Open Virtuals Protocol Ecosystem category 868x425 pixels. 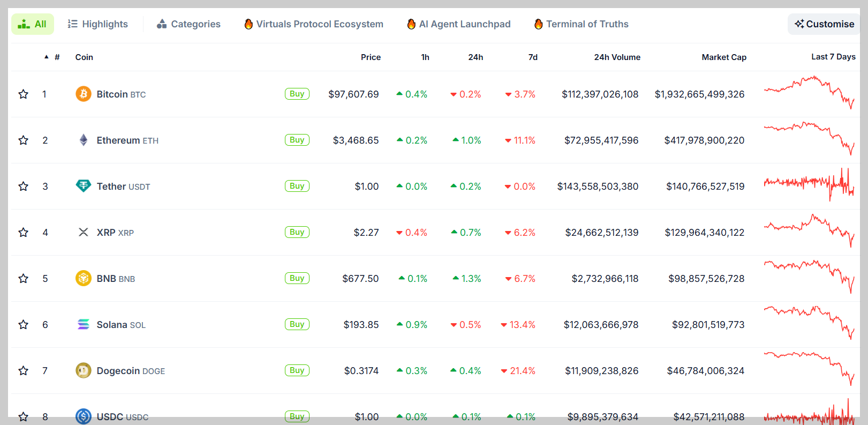pyautogui.click(x=314, y=24)
